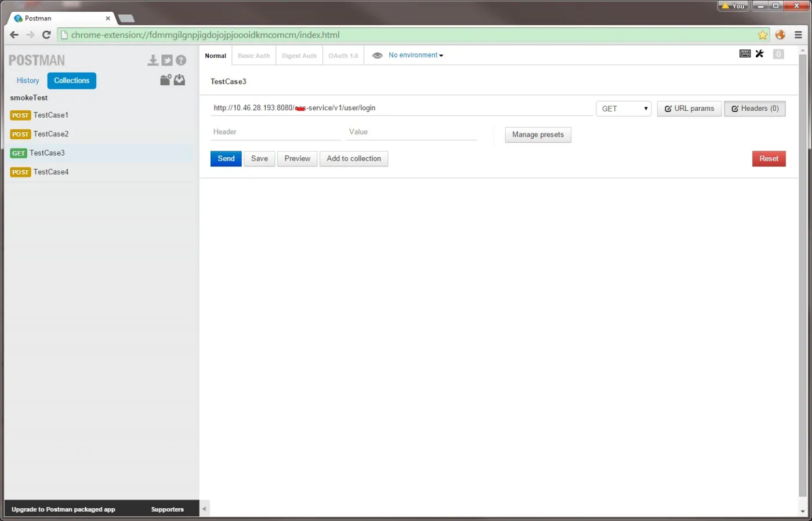This screenshot has height=521, width=812.
Task: Expand the No environment dropdown
Action: click(416, 56)
